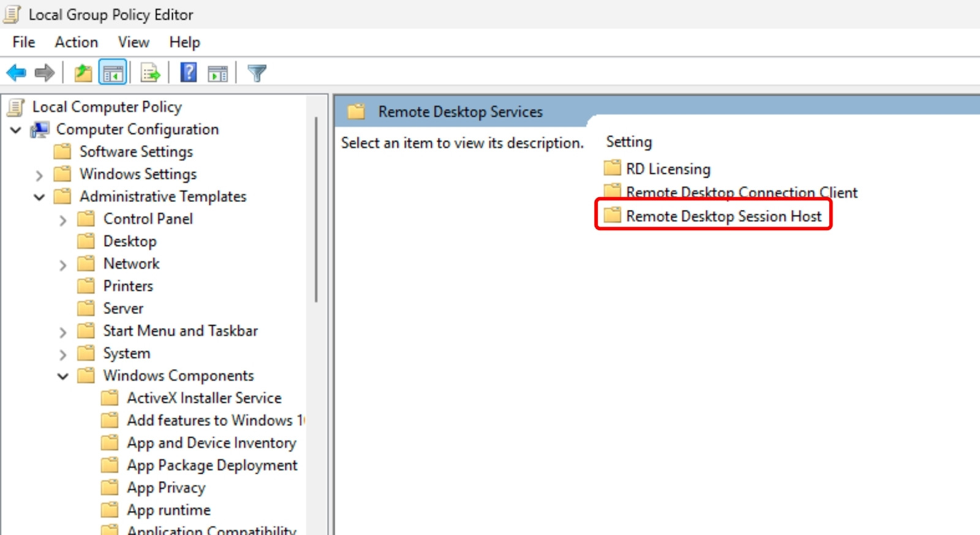Click the RD Licensing folder icon

612,168
